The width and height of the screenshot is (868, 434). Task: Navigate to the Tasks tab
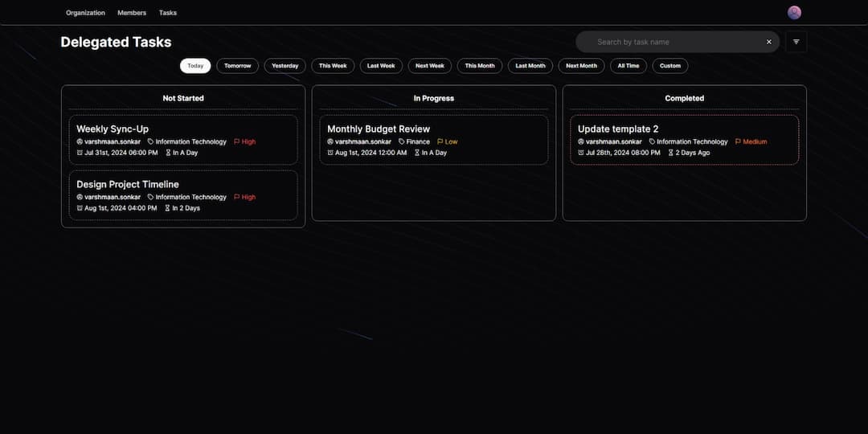[x=168, y=13]
